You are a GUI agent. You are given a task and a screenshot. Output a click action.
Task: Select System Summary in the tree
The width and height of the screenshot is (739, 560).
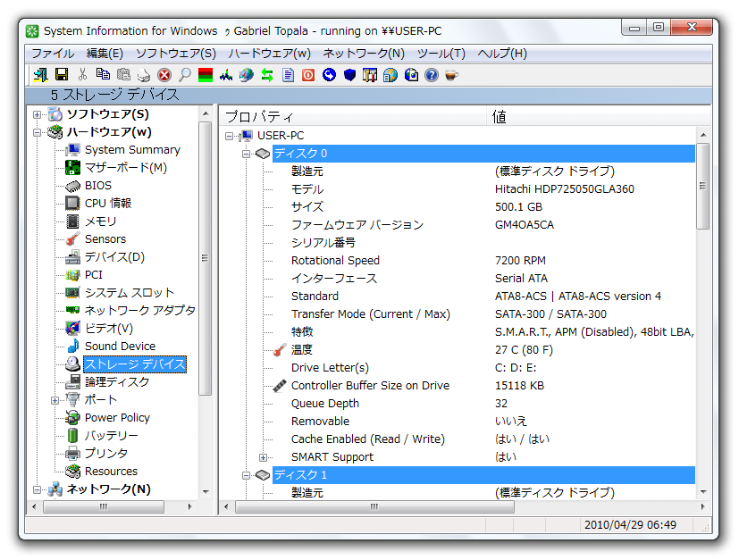click(132, 150)
